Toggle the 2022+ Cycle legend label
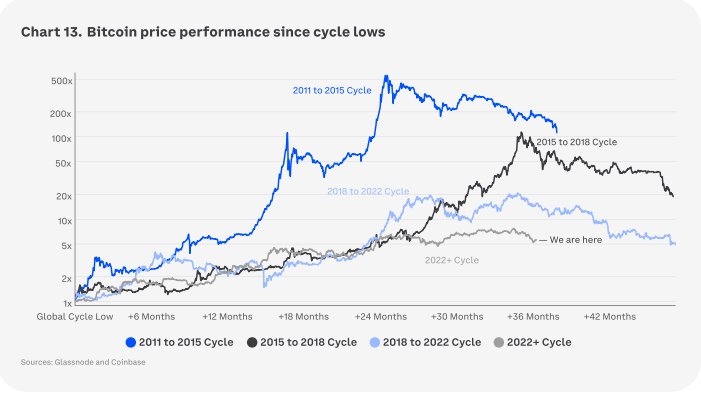The height and width of the screenshot is (393, 701). coord(539,342)
